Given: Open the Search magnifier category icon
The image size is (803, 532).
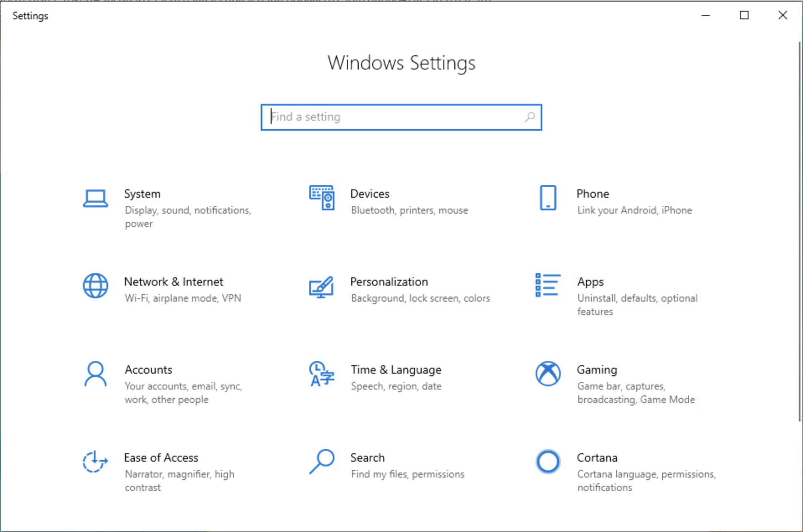Looking at the screenshot, I should [321, 462].
